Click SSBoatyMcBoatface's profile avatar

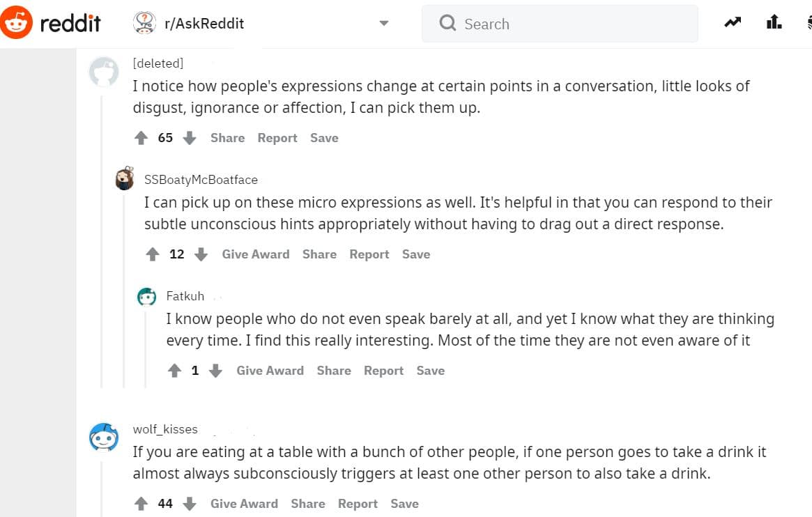point(123,178)
